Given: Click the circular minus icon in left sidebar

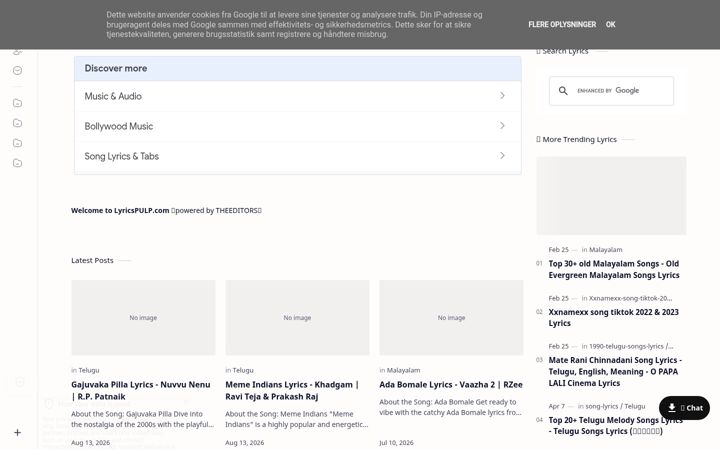Looking at the screenshot, I should pos(17,70).
